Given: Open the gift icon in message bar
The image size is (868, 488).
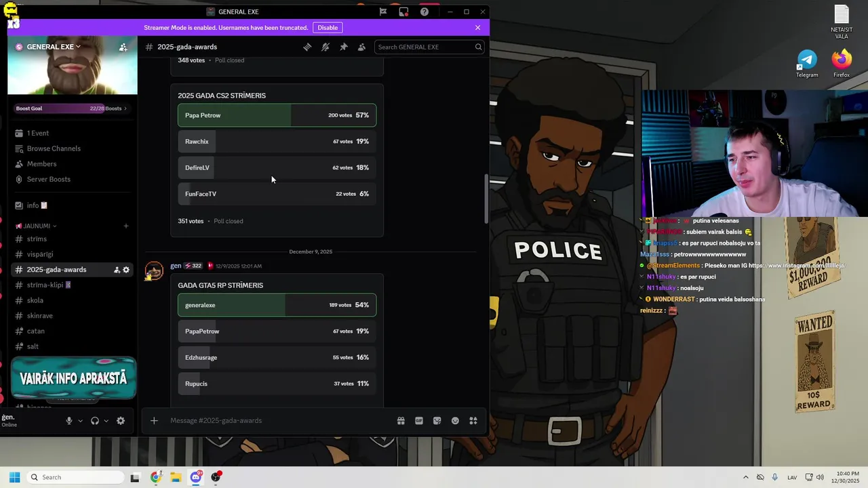Looking at the screenshot, I should (x=401, y=420).
